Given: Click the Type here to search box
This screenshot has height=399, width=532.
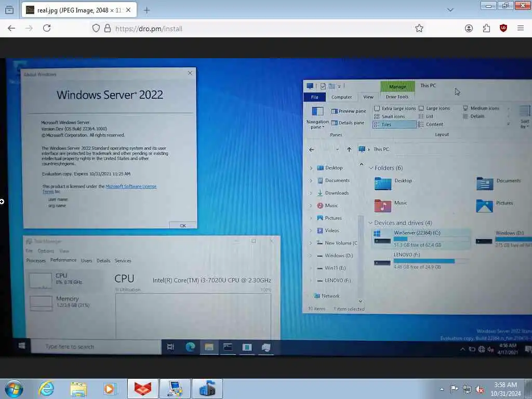Looking at the screenshot, I should (x=96, y=347).
